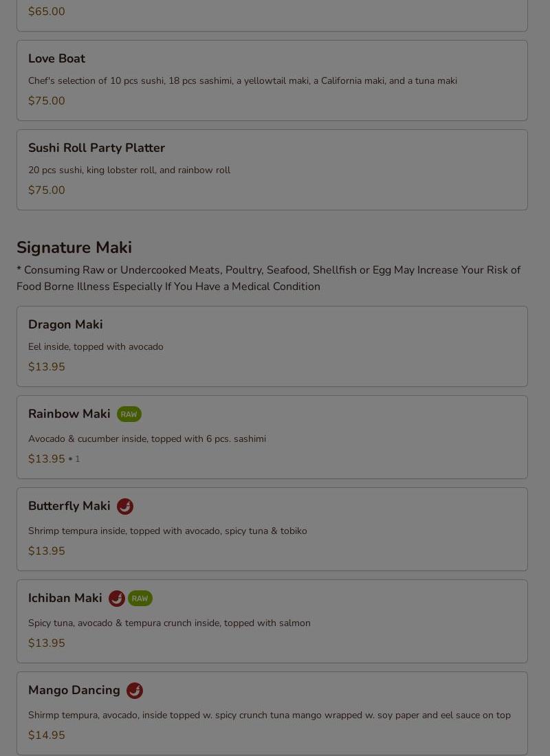550x756 pixels.
Task: Click the Mango Dancing $14.95 price
Action: [x=47, y=735]
